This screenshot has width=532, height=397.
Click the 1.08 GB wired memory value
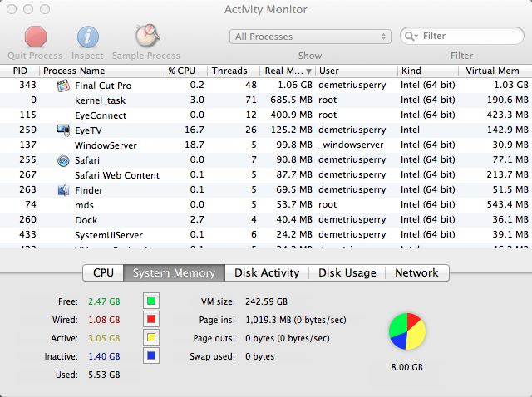(x=104, y=320)
